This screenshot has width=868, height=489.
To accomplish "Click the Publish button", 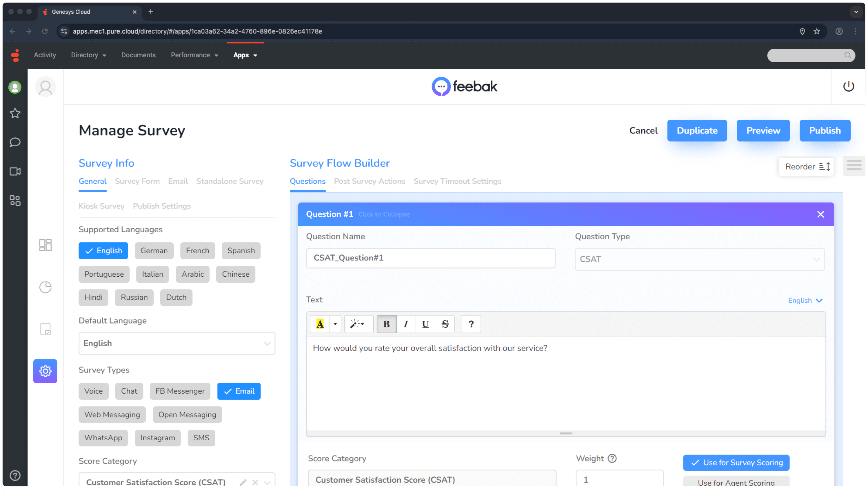I will [825, 130].
